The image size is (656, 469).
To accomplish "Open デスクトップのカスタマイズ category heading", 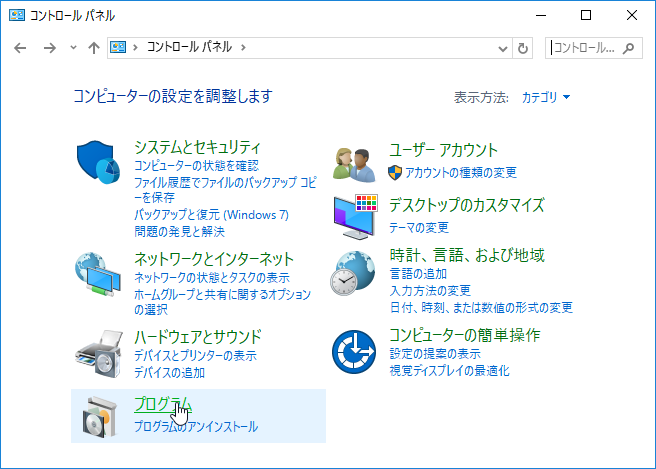I will point(467,205).
